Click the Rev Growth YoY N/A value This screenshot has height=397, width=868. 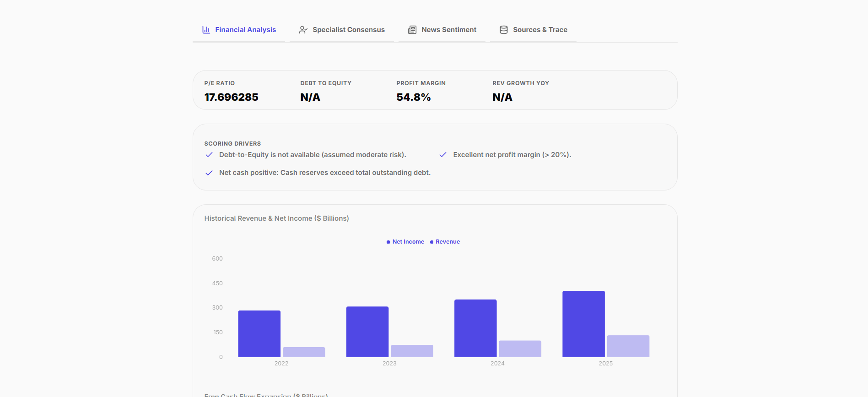(x=502, y=97)
